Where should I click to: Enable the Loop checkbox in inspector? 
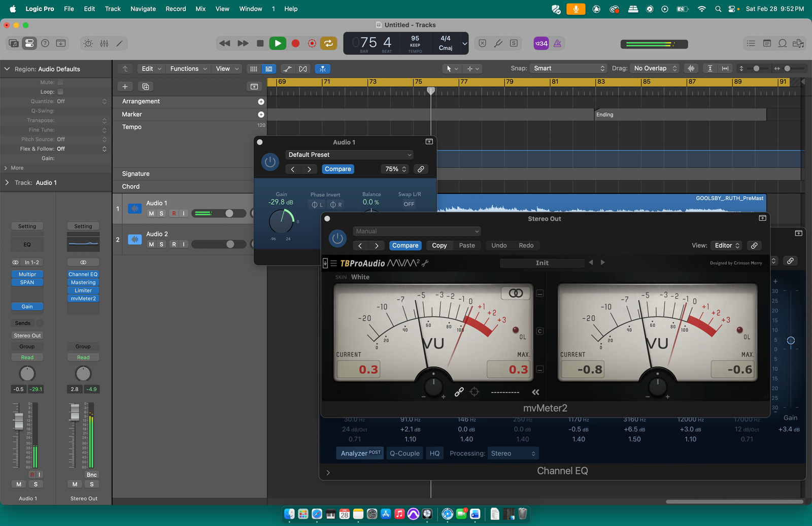(x=60, y=92)
